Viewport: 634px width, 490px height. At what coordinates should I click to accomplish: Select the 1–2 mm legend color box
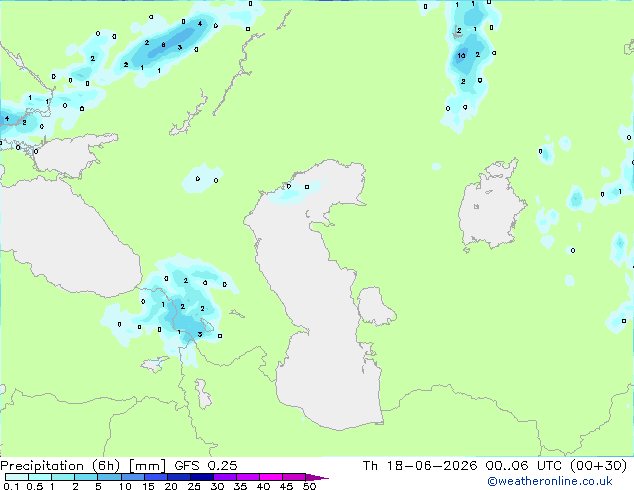click(63, 477)
